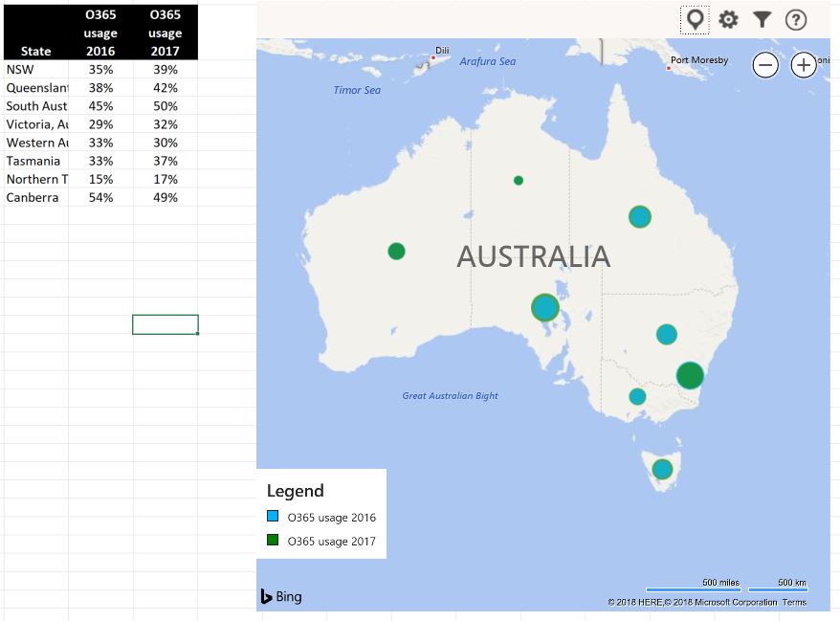Click the blue O365 usage 2016 legend swatch
Viewport: 840px width, 621px height.
[273, 516]
